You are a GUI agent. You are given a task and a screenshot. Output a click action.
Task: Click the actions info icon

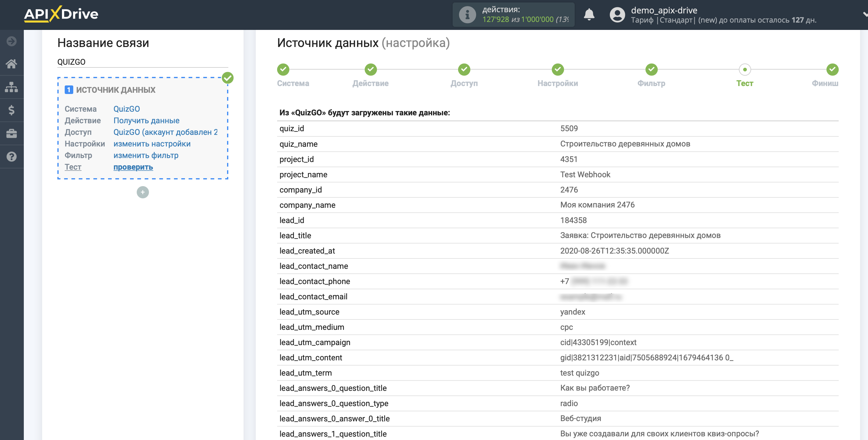(x=467, y=15)
